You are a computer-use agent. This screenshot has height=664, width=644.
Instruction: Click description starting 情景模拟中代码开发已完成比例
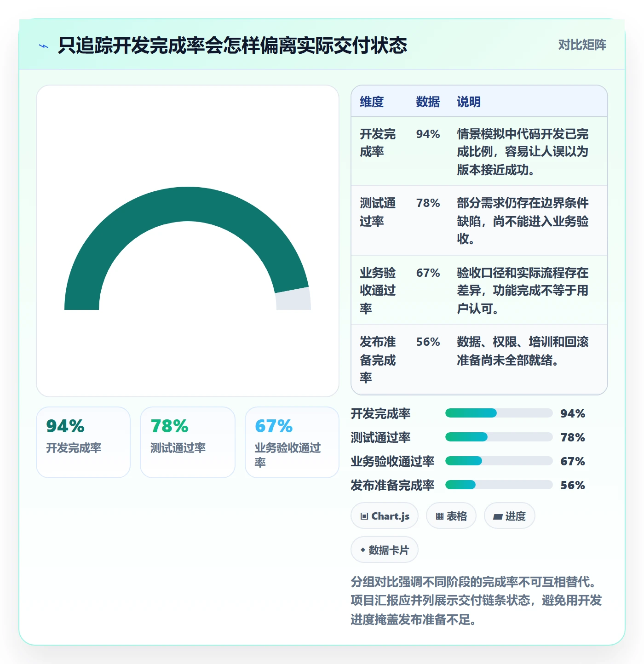(523, 152)
